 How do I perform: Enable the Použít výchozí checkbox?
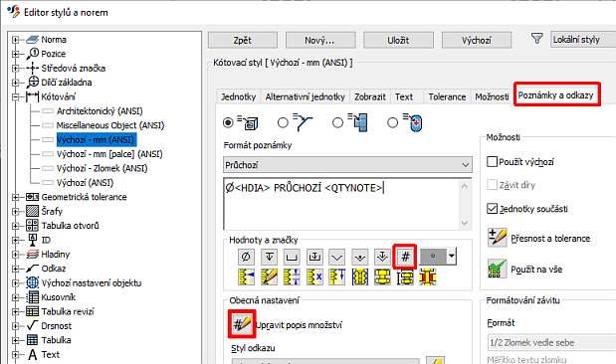point(493,161)
